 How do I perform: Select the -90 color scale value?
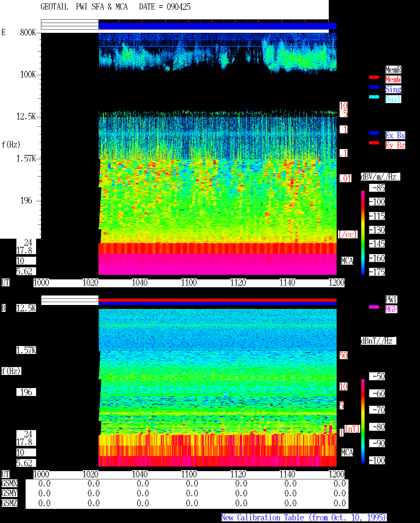[x=377, y=443]
